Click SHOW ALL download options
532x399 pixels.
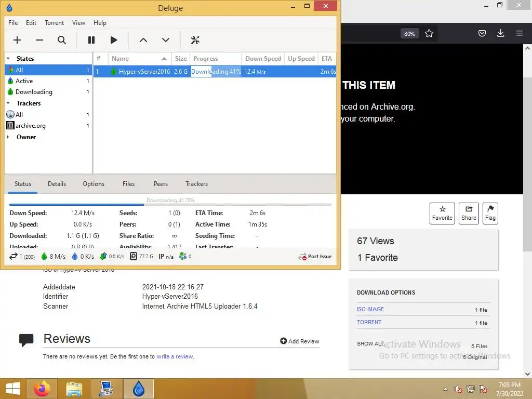[370, 344]
